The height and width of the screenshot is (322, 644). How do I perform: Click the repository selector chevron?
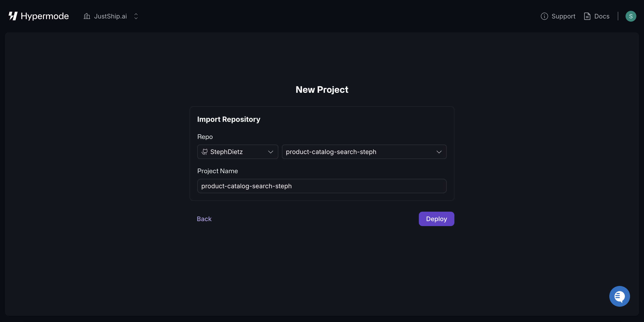pyautogui.click(x=439, y=152)
